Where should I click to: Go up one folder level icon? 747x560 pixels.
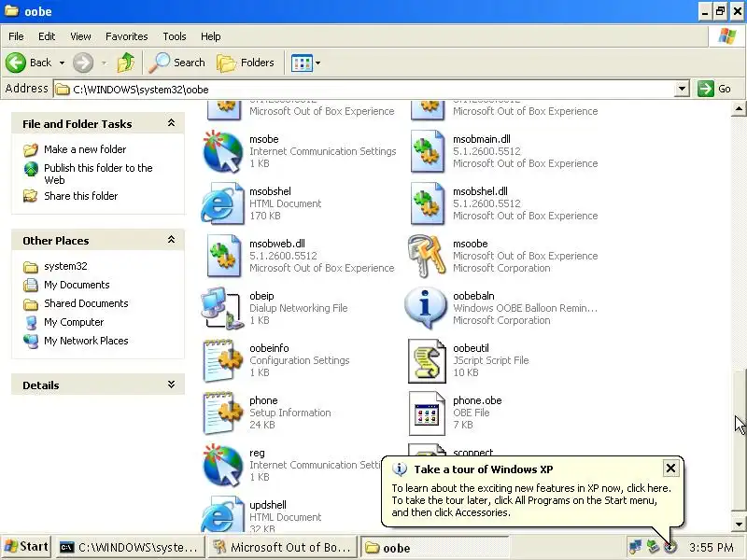126,63
